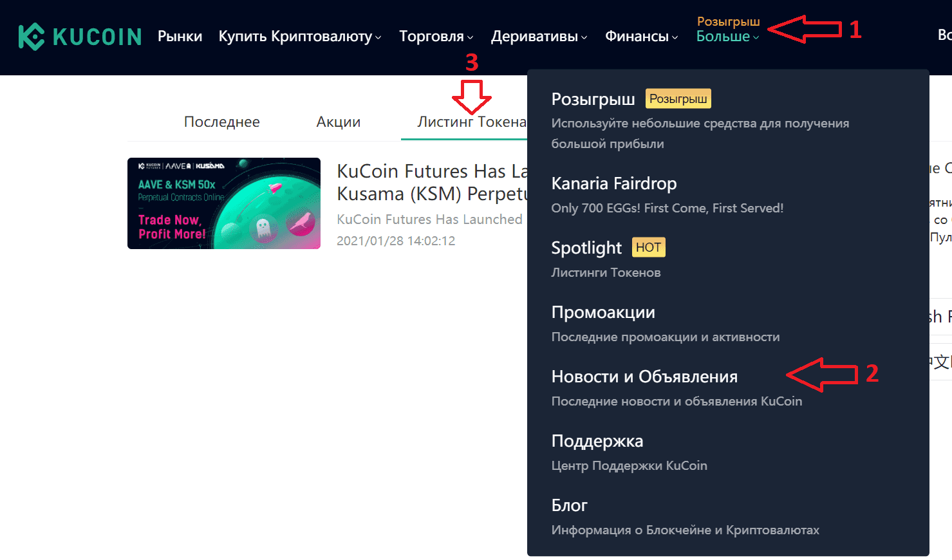The image size is (952, 560).
Task: Click the date 2021/01/28 14:02:12
Action: (x=396, y=241)
